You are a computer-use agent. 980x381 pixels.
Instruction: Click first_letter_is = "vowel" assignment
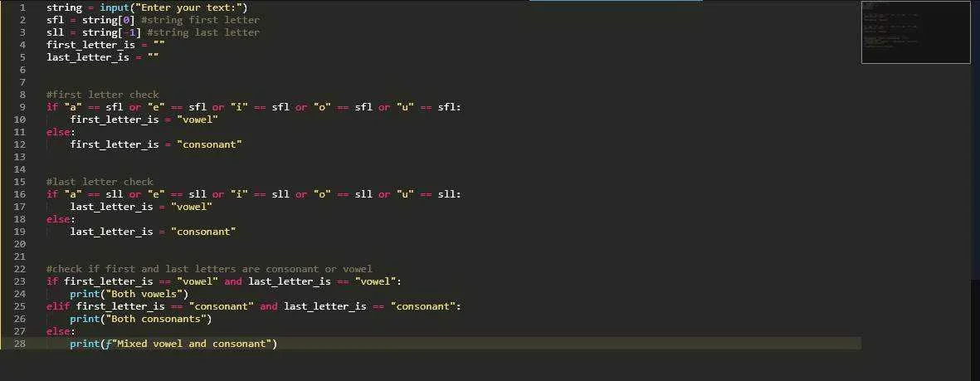[x=144, y=120]
